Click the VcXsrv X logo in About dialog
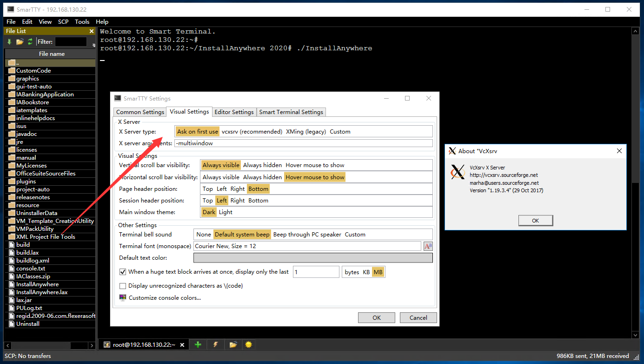Image resolution: width=644 pixels, height=364 pixels. click(x=458, y=172)
